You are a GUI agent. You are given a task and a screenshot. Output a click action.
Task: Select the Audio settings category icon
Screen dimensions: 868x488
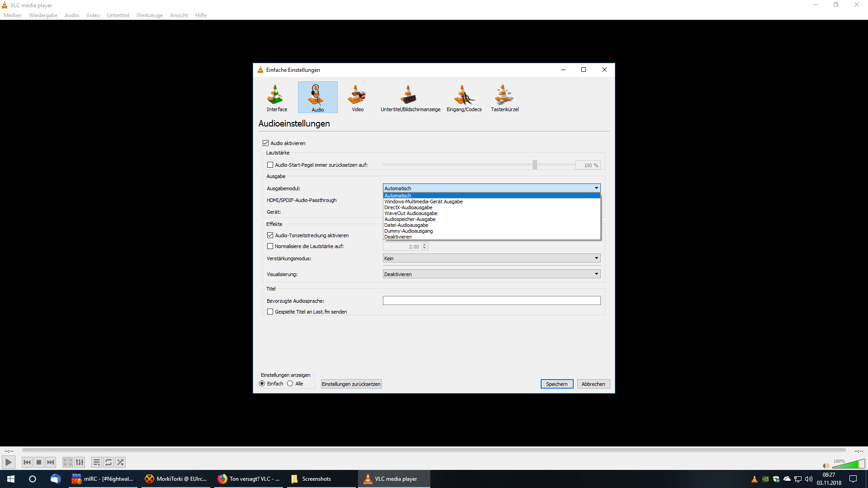(317, 97)
